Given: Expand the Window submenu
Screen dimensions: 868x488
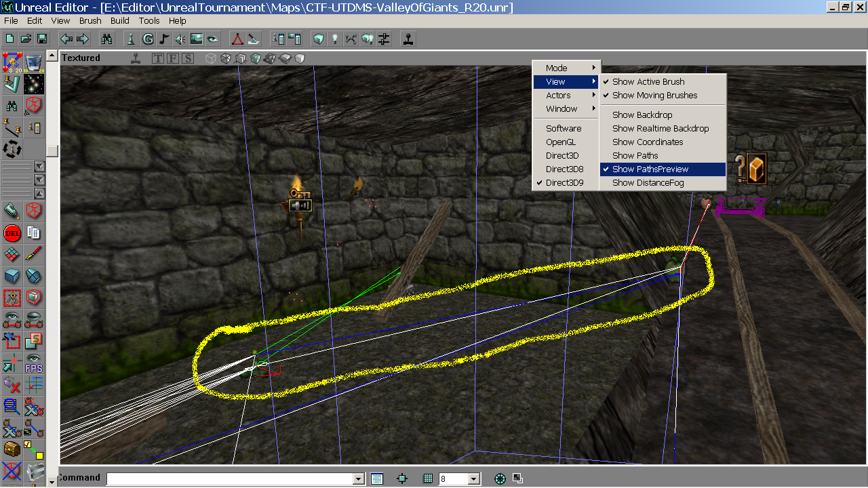Looking at the screenshot, I should (x=566, y=108).
